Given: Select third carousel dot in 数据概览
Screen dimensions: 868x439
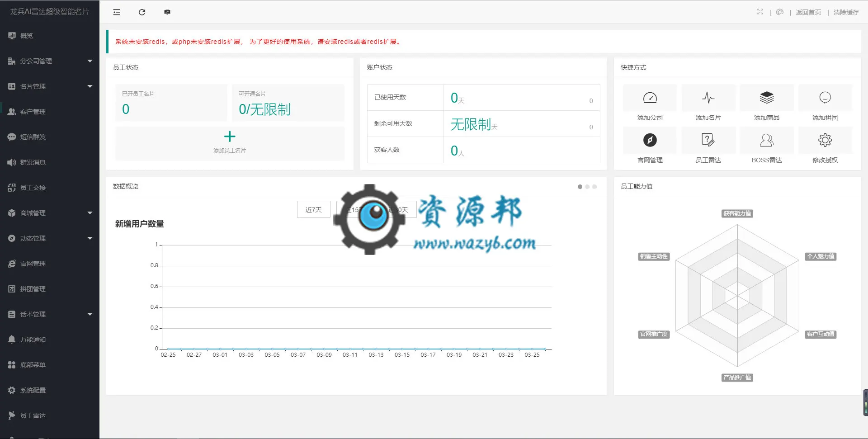Looking at the screenshot, I should [x=594, y=187].
